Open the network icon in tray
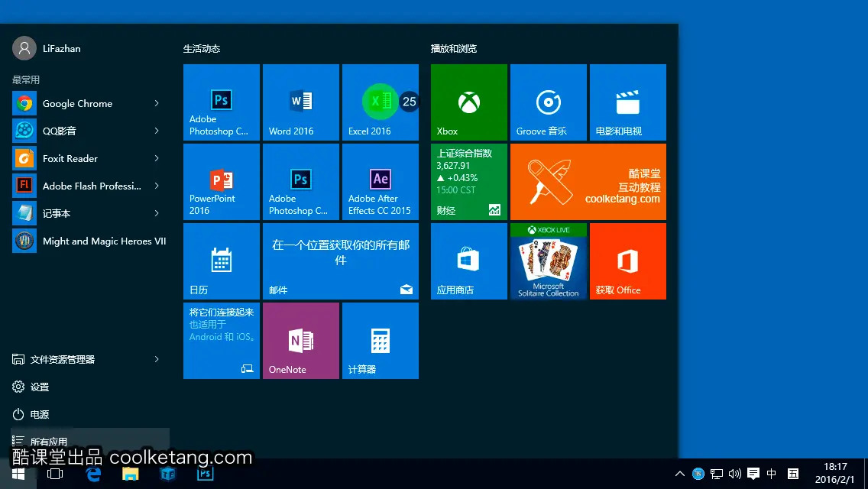 (x=716, y=474)
